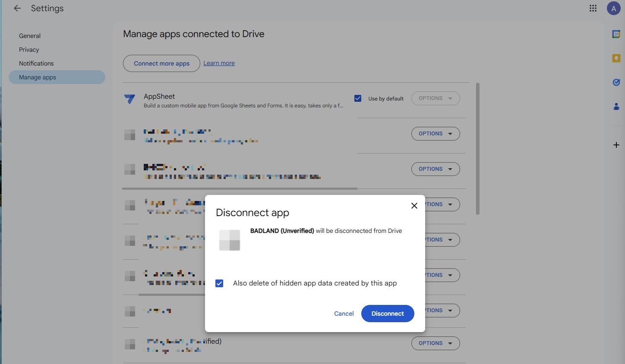625x364 pixels.
Task: Close the Disconnect app dialog
Action: pyautogui.click(x=414, y=206)
